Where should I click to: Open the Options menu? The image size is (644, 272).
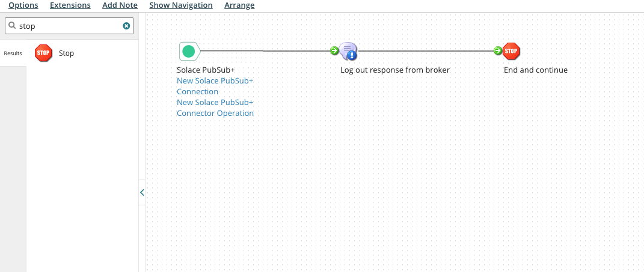coord(23,5)
